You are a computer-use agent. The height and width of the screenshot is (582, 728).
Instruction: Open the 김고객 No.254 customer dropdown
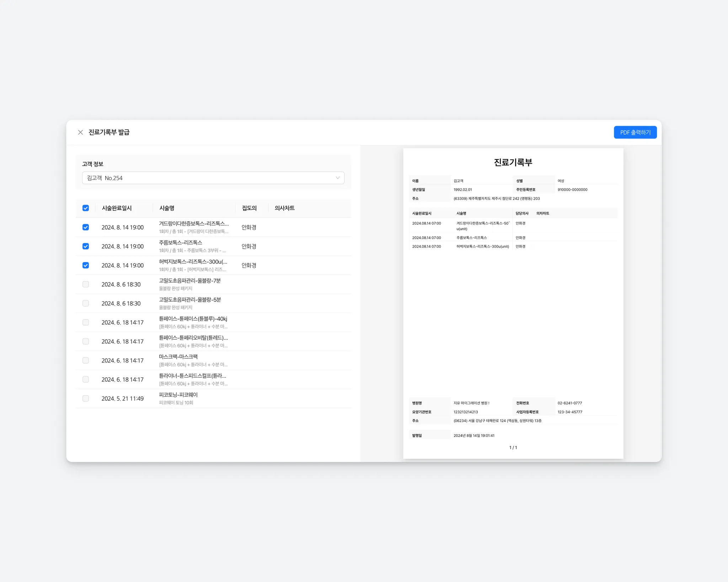pos(213,178)
